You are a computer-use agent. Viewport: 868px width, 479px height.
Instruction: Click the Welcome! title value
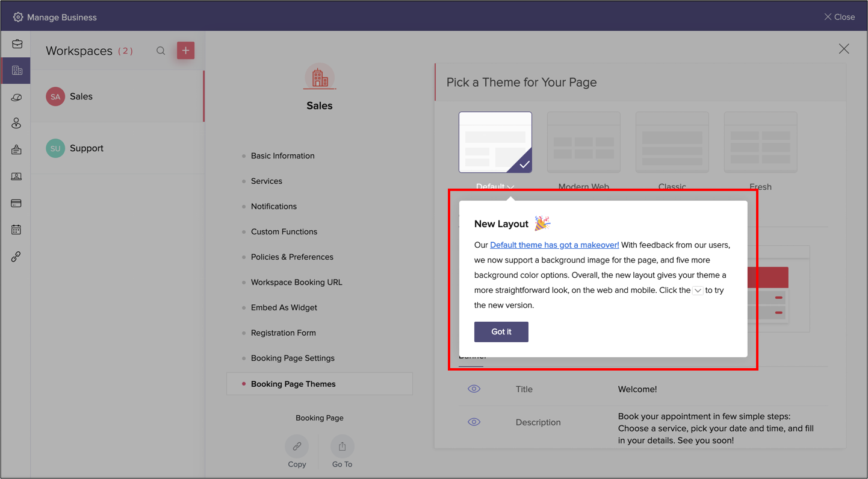[637, 389]
